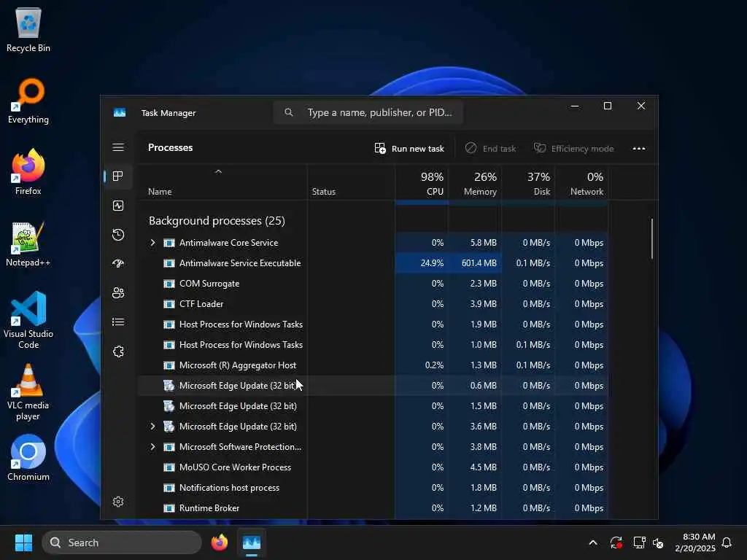Open Recycle Bin desktop icon
Image resolution: width=747 pixels, height=560 pixels.
click(x=28, y=29)
